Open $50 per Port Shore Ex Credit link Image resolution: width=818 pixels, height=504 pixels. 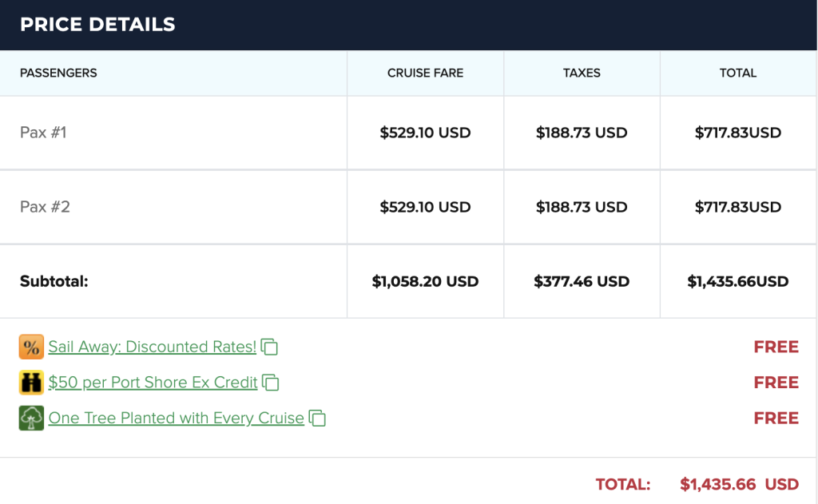[x=153, y=383]
